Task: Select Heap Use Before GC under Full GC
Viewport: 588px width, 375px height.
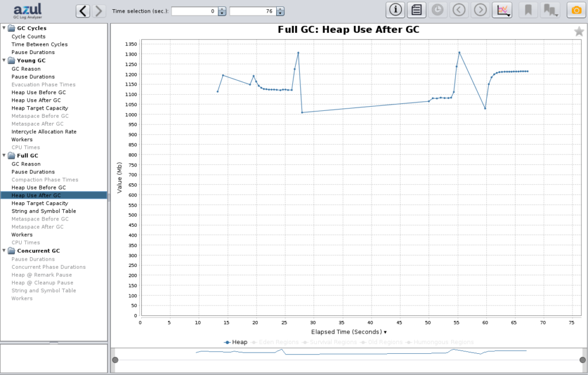Action: coord(38,187)
